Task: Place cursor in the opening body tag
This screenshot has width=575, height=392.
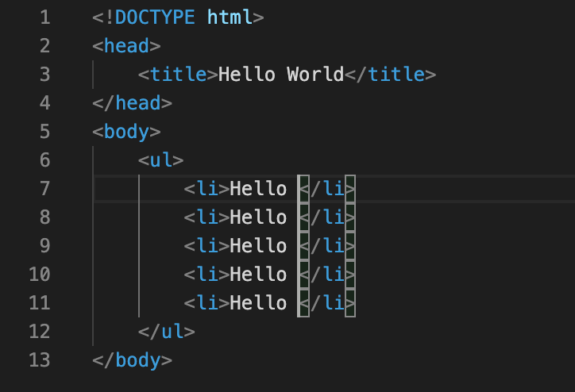Action: [126, 131]
